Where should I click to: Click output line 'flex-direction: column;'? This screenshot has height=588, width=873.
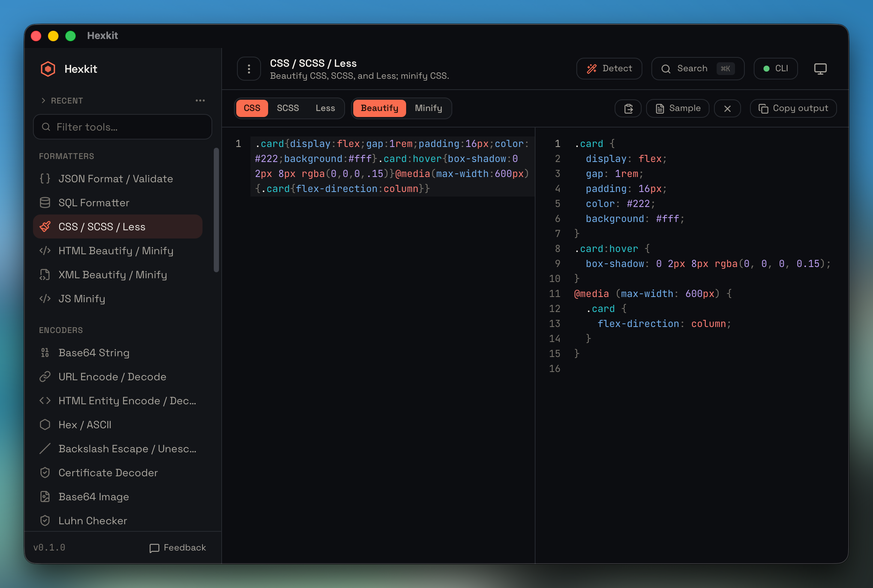pos(664,324)
